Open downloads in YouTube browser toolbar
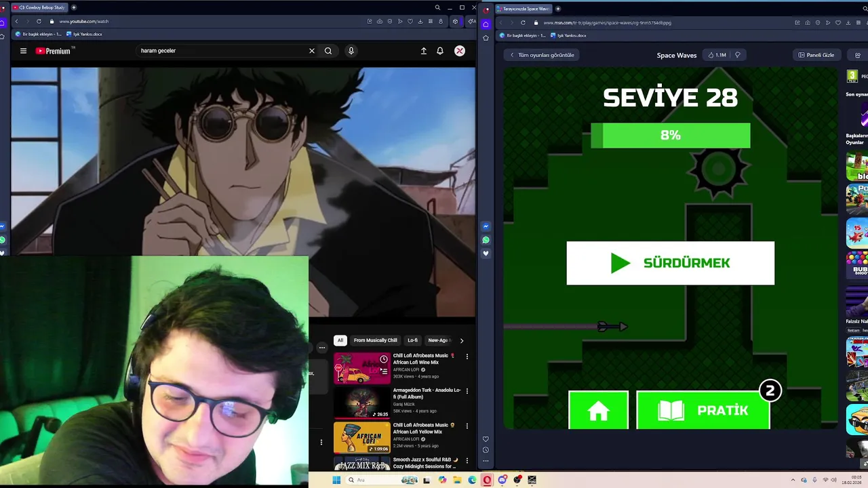Viewport: 868px width, 488px height. click(x=420, y=21)
